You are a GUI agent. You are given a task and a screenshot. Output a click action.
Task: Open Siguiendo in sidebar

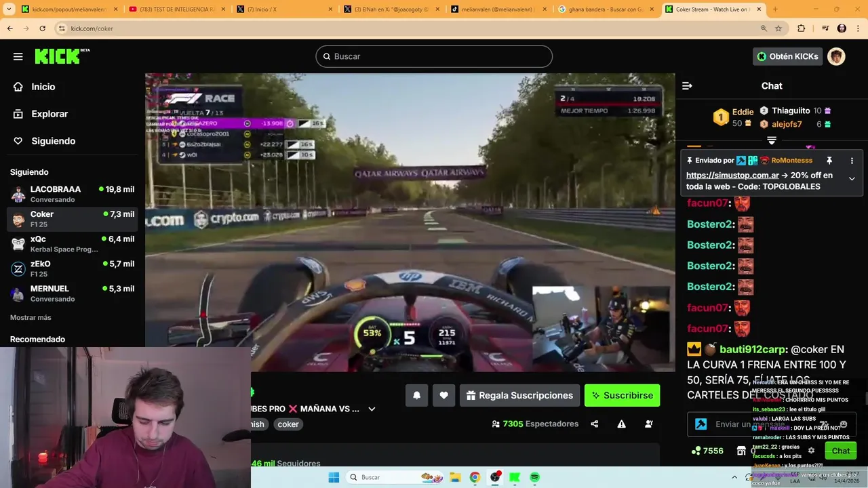44,141
